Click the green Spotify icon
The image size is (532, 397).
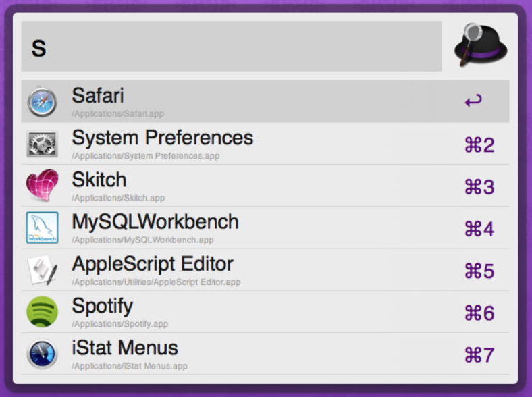pyautogui.click(x=42, y=312)
